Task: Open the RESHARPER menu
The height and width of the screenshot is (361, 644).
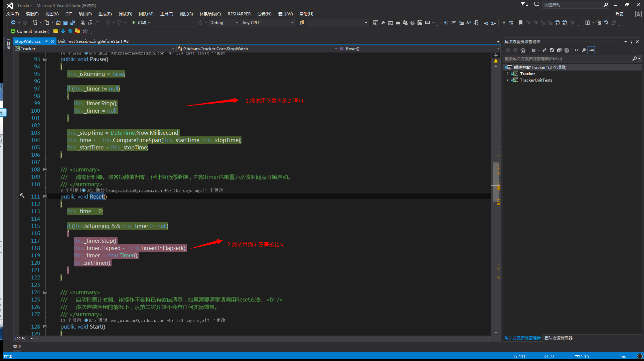Action: point(239,14)
